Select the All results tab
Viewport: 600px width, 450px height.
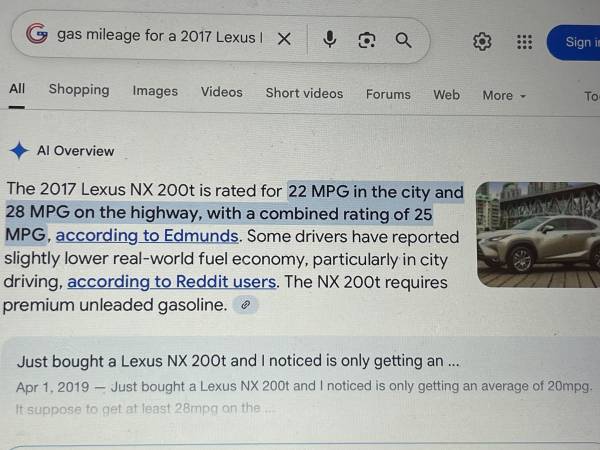point(17,89)
